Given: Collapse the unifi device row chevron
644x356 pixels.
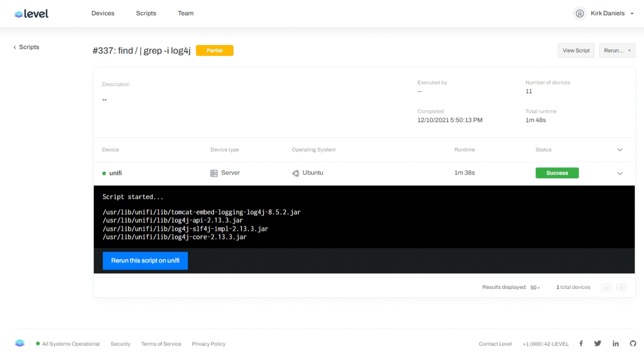Looking at the screenshot, I should tap(620, 173).
